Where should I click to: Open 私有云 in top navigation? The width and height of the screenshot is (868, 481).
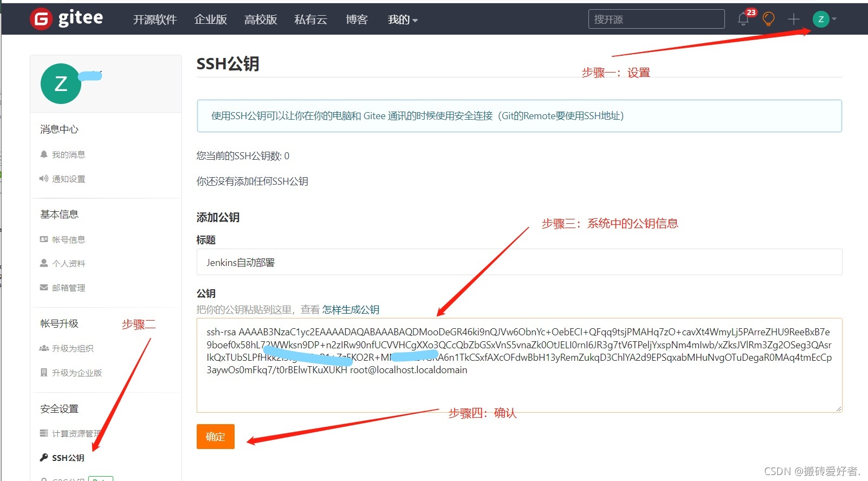point(310,19)
